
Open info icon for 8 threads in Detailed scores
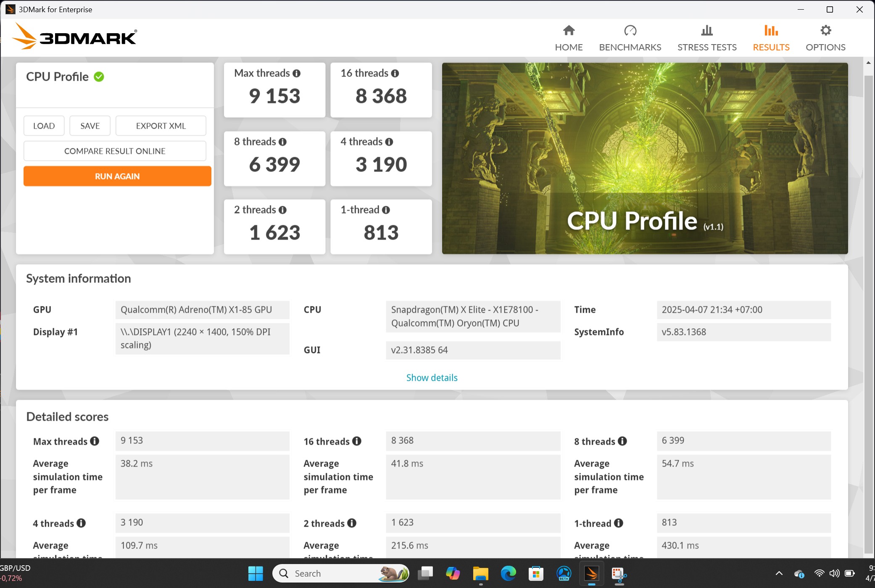pos(622,441)
